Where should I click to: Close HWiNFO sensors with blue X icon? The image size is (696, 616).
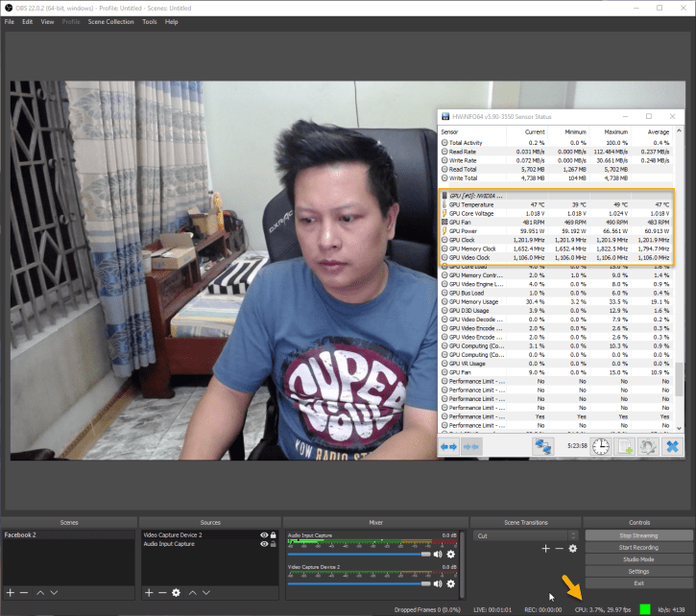672,446
